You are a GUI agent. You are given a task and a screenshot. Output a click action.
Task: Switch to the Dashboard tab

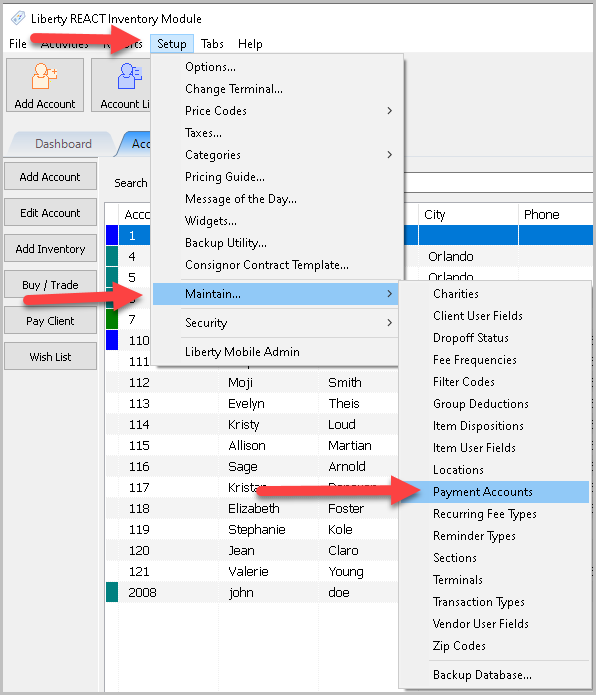[x=63, y=144]
